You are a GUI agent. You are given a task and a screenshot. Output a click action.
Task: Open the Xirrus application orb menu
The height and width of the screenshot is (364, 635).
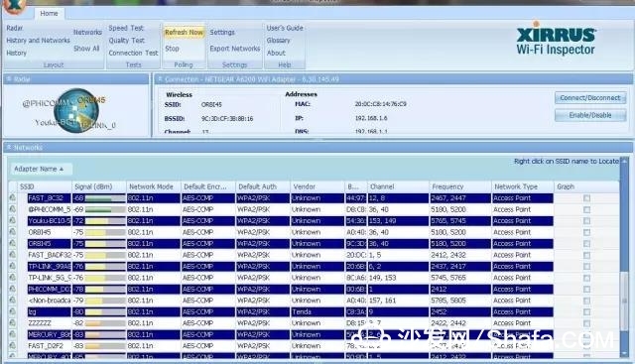pyautogui.click(x=15, y=6)
